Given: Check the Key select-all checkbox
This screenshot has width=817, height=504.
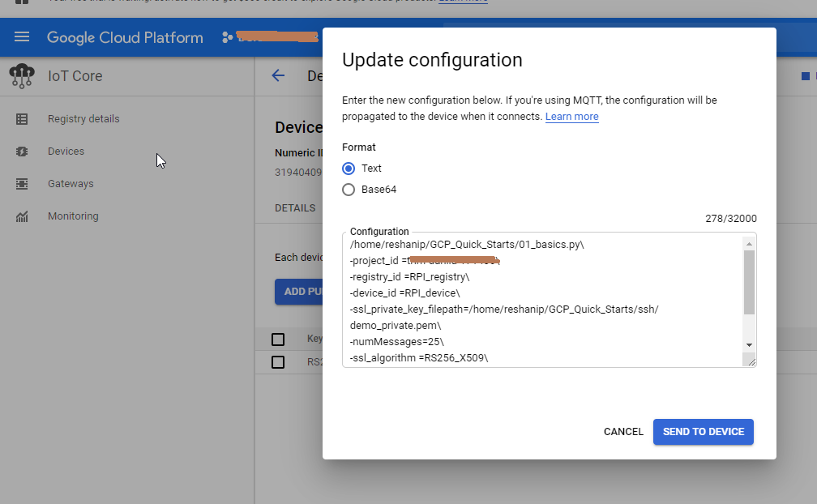Looking at the screenshot, I should 278,339.
